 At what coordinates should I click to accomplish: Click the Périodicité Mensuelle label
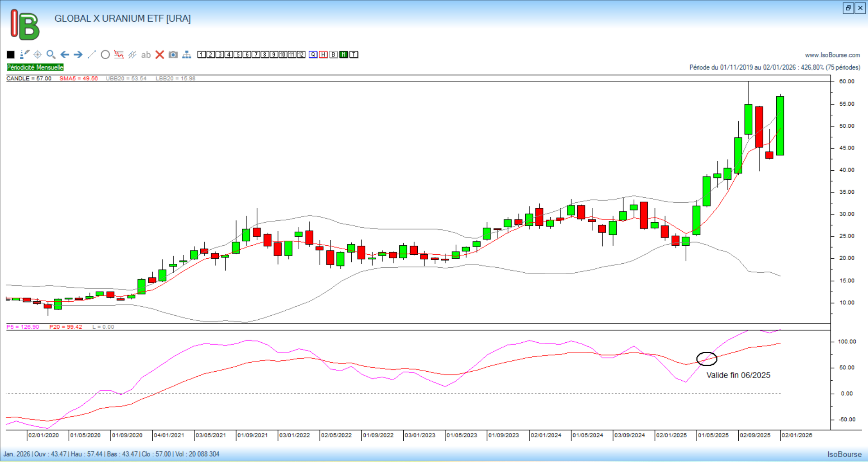coord(35,67)
